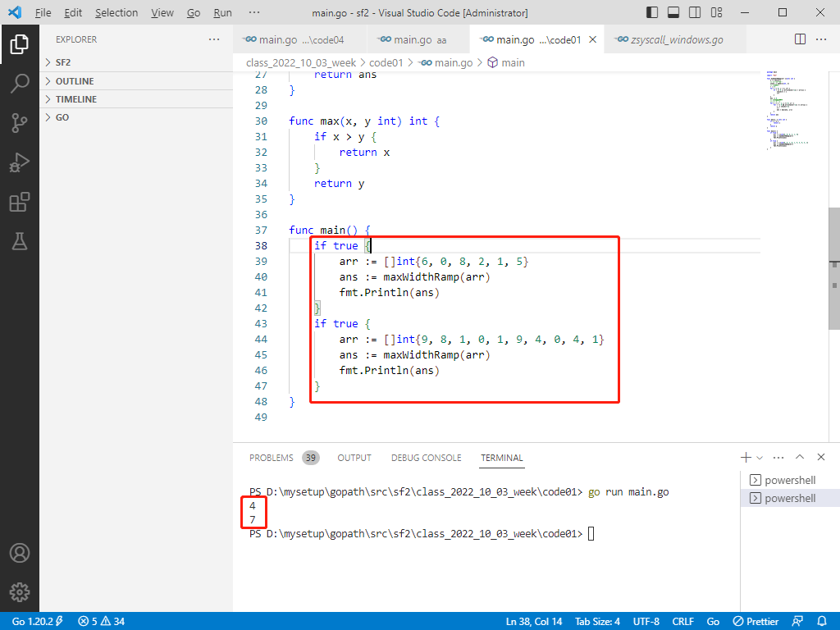Click breadcrumb main symbol
The height and width of the screenshot is (630, 840).
[506, 62]
